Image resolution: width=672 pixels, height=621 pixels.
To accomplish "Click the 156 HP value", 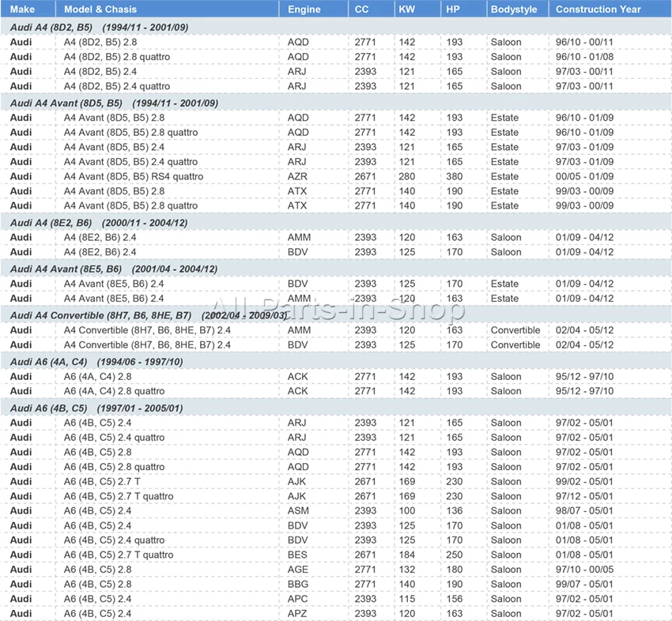I will (x=454, y=599).
